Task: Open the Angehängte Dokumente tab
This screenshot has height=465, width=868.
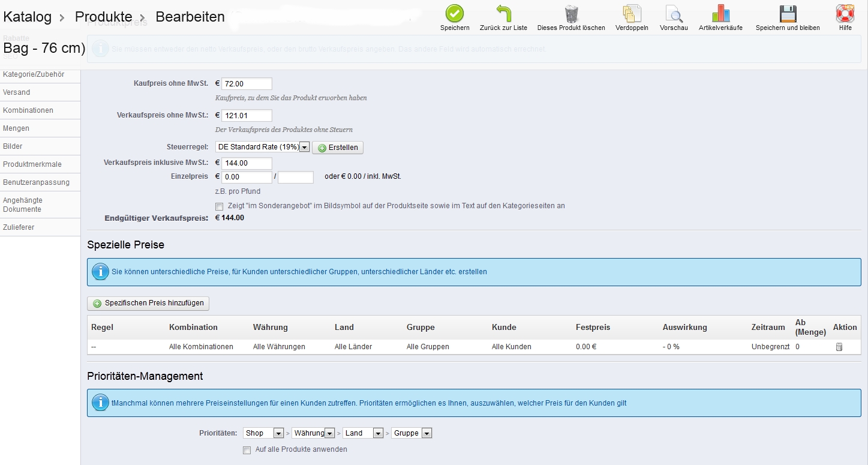Action: 40,205
